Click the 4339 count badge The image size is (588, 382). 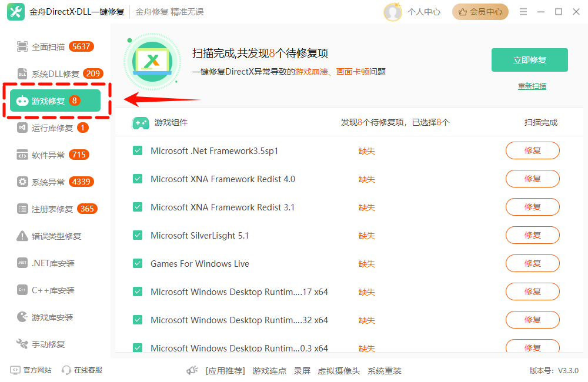point(81,182)
